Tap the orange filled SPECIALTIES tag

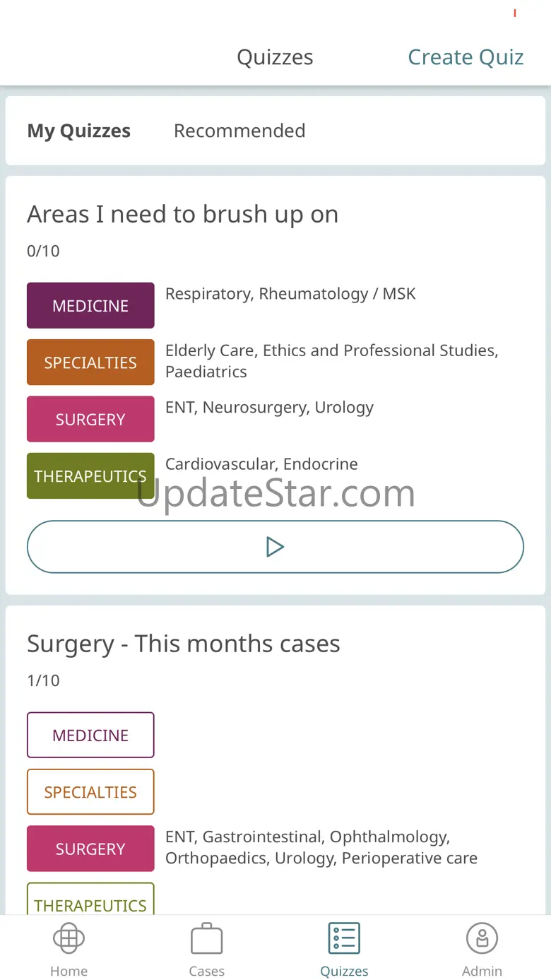(x=90, y=362)
